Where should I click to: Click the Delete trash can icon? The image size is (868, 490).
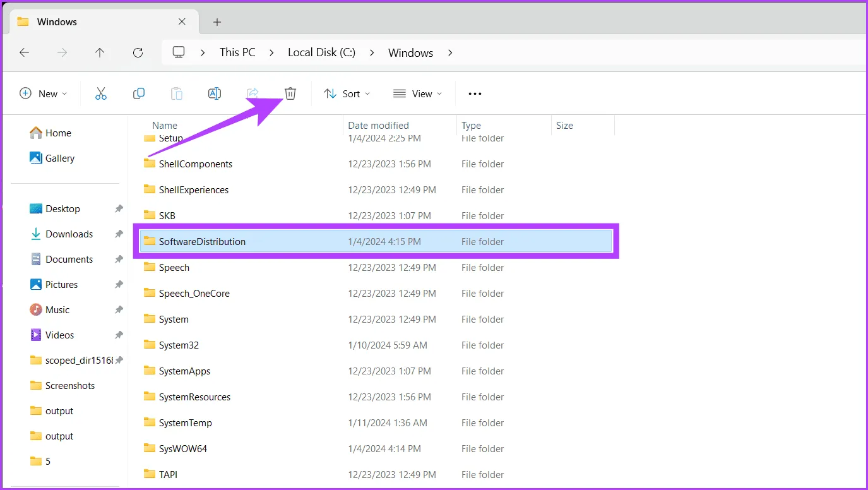click(290, 93)
